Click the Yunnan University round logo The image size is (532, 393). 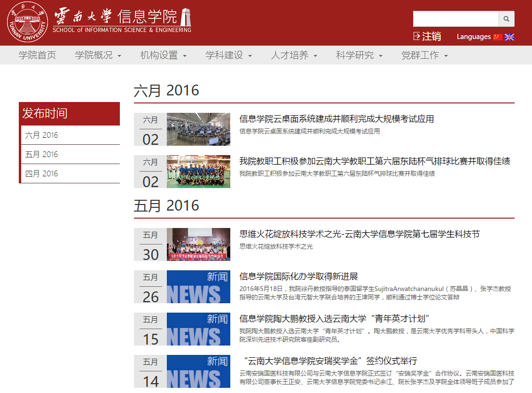coord(27,23)
